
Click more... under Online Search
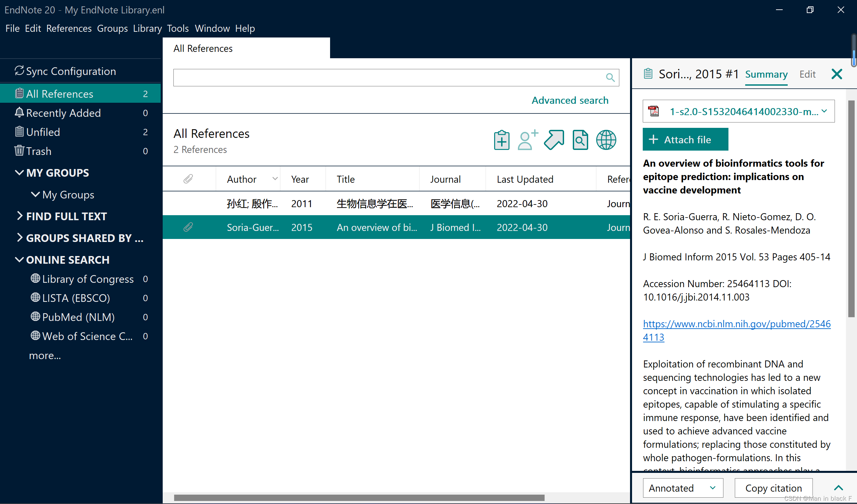[x=45, y=355]
